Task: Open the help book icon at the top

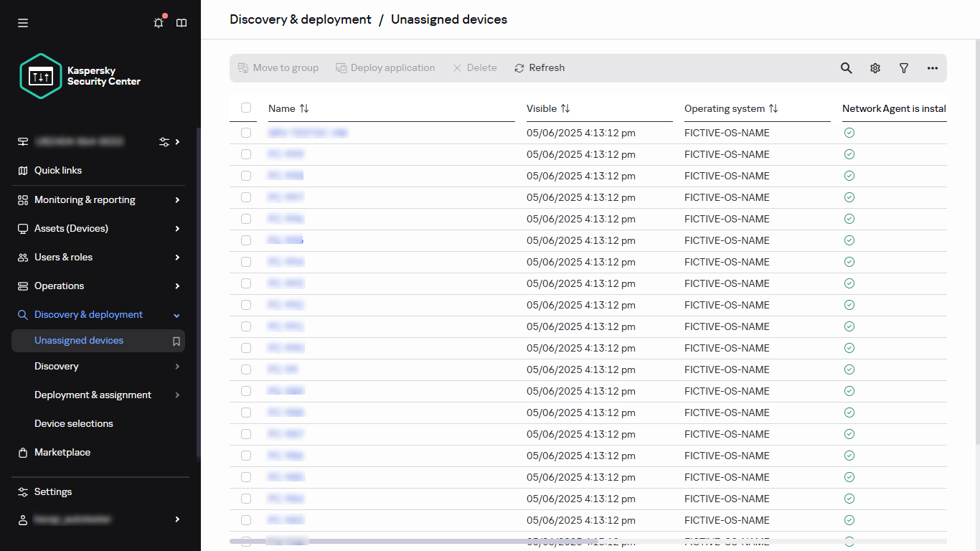Action: tap(181, 22)
